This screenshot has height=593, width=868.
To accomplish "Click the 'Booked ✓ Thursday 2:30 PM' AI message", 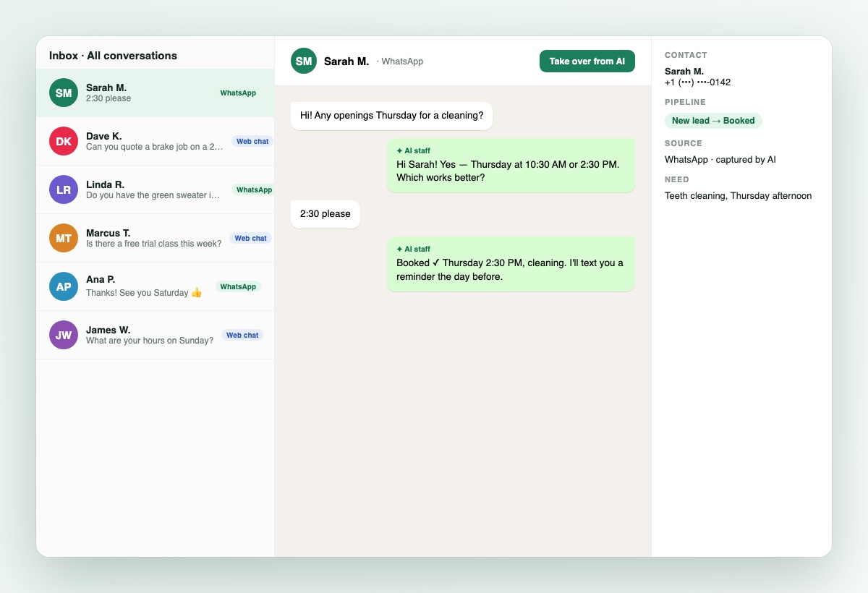I will 511,264.
